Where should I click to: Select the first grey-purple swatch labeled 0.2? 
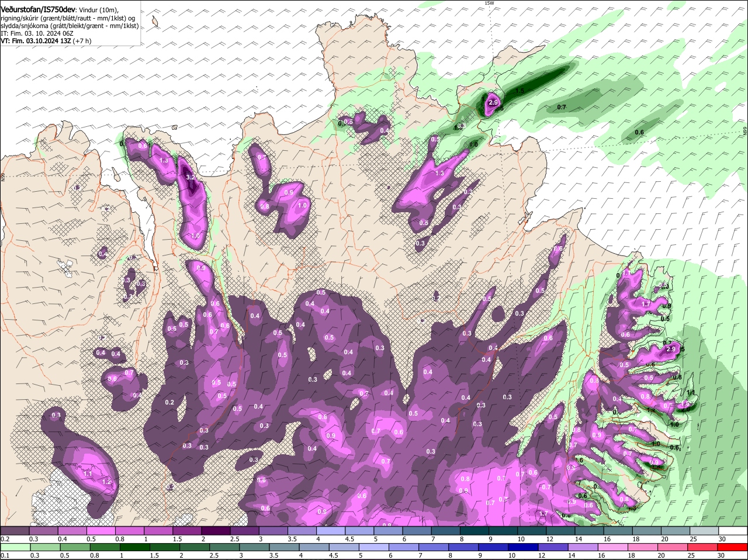pyautogui.click(x=15, y=530)
